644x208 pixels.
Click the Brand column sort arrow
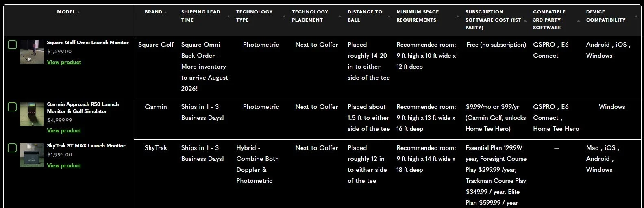pos(165,13)
